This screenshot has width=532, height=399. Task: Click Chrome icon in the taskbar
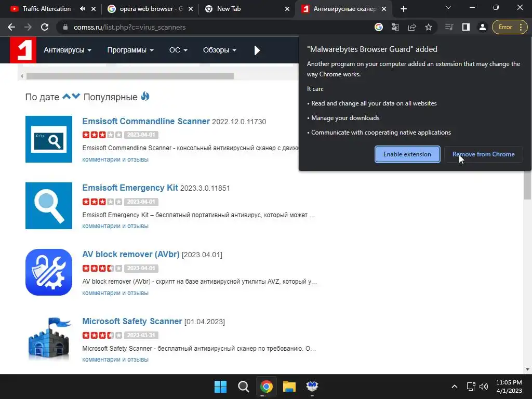pos(267,387)
